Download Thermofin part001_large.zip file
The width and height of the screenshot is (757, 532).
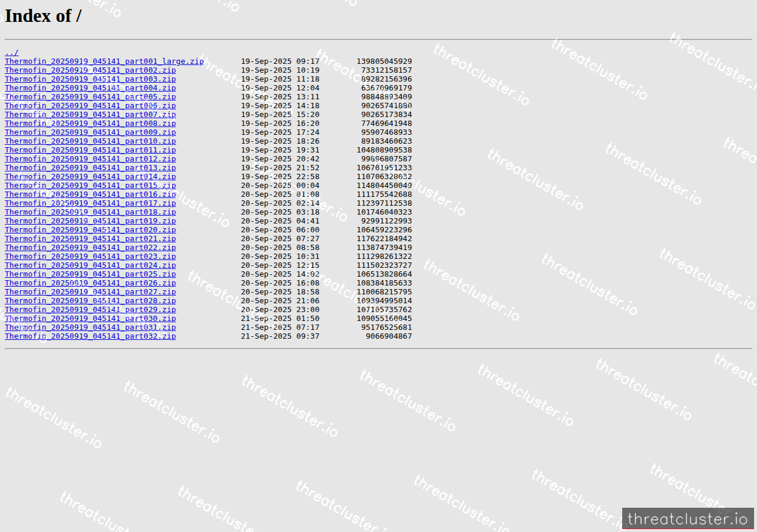104,61
